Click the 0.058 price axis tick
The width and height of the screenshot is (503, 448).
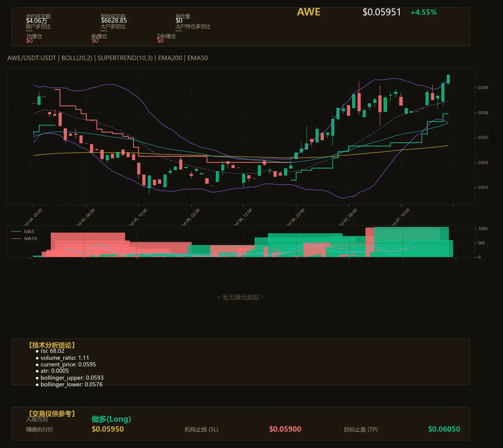[x=483, y=113]
